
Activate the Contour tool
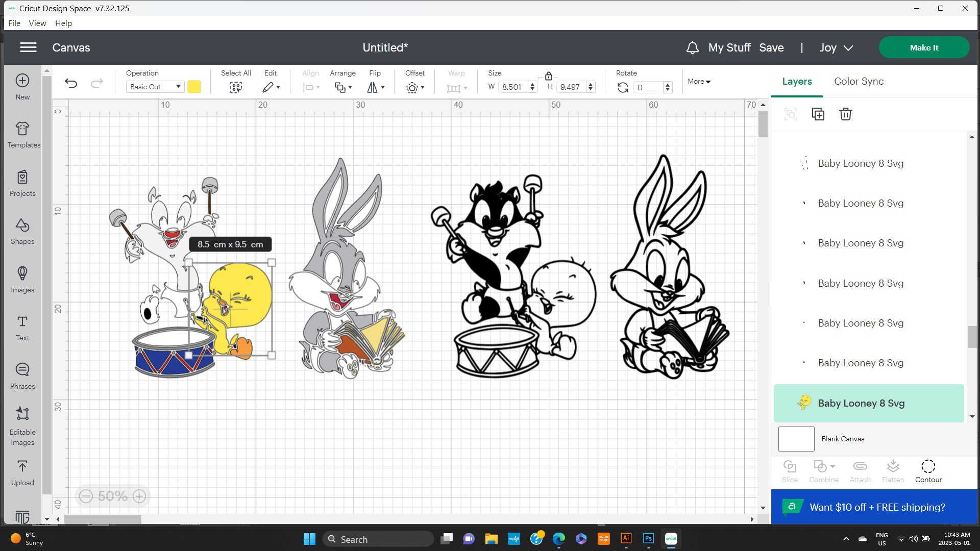coord(928,469)
